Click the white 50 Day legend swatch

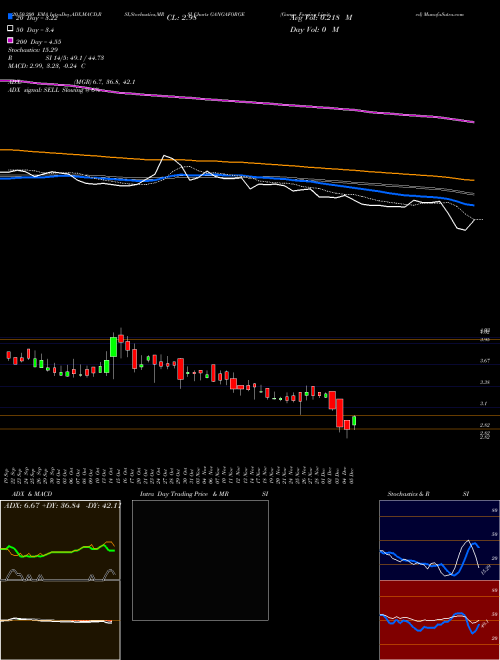(x=10, y=29)
